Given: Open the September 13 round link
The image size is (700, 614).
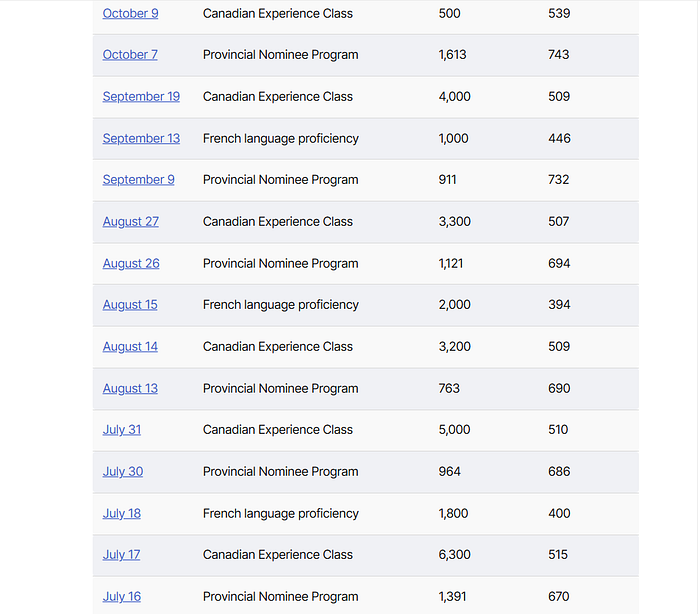Looking at the screenshot, I should (141, 139).
